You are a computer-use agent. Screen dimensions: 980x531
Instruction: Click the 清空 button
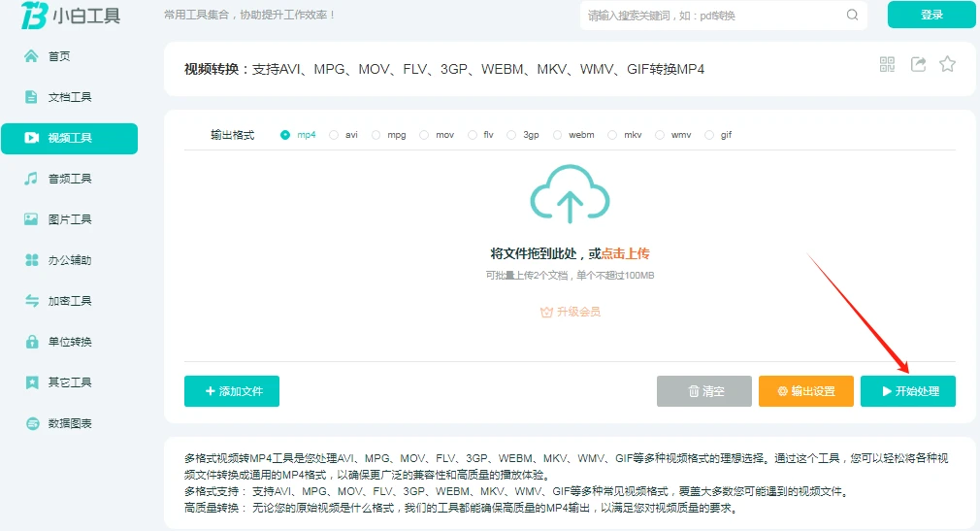pyautogui.click(x=704, y=391)
